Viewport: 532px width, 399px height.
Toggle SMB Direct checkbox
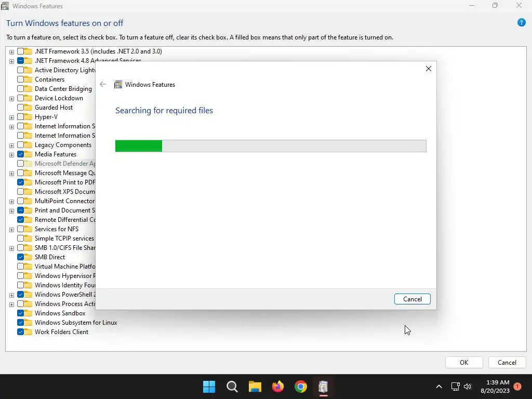20,257
